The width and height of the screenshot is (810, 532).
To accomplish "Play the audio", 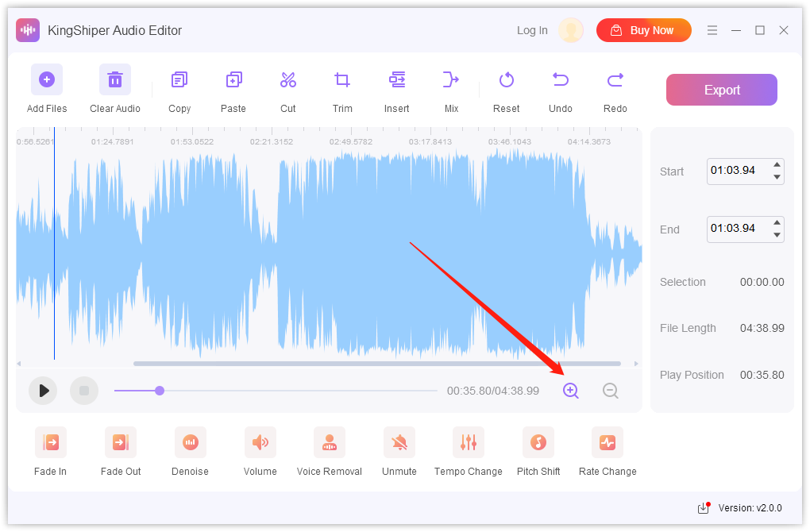I will [x=43, y=391].
